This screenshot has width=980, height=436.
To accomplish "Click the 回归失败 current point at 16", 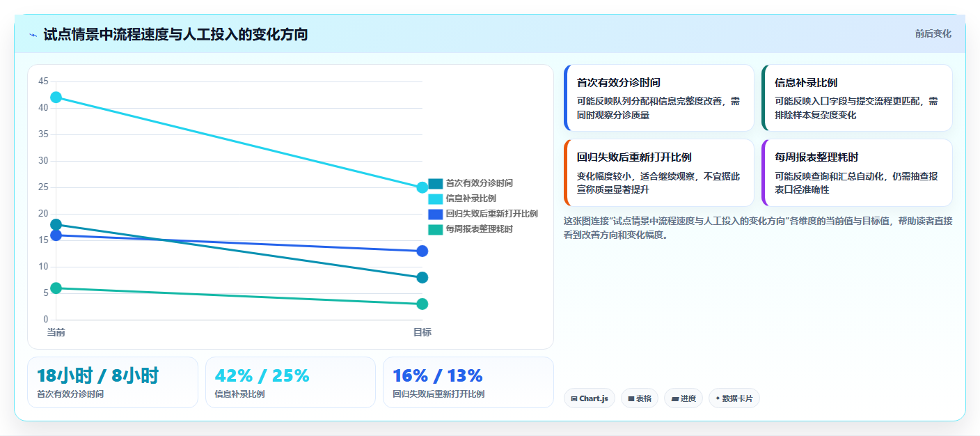I will (x=56, y=235).
